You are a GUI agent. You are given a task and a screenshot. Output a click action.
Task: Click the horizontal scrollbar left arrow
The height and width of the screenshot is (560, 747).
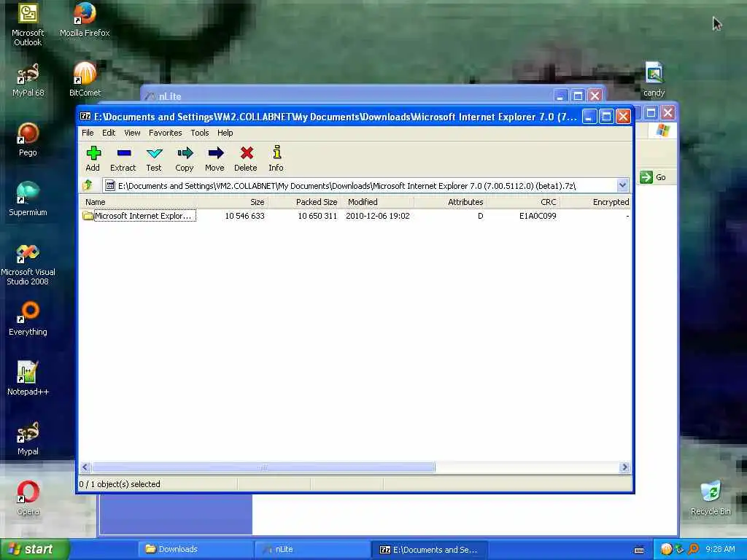(85, 467)
